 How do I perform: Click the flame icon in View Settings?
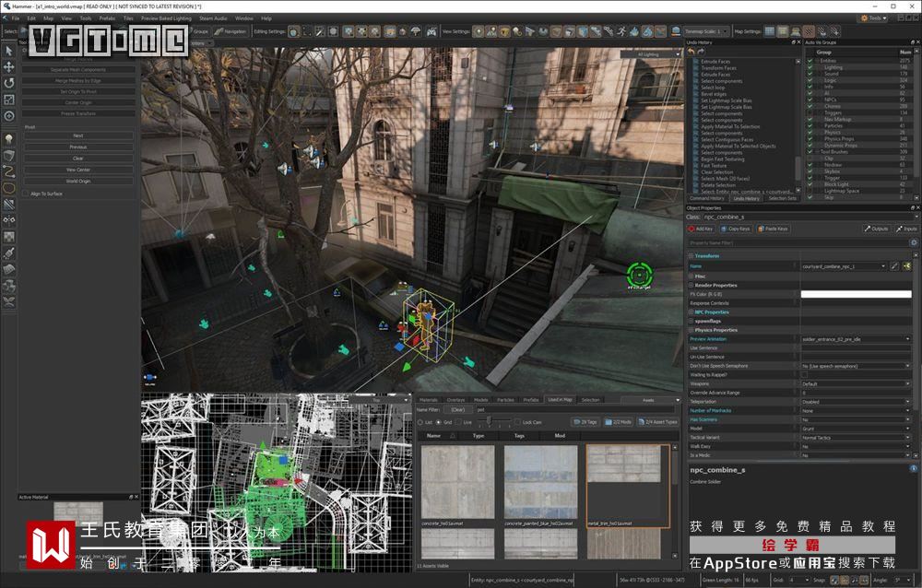pyautogui.click(x=634, y=31)
